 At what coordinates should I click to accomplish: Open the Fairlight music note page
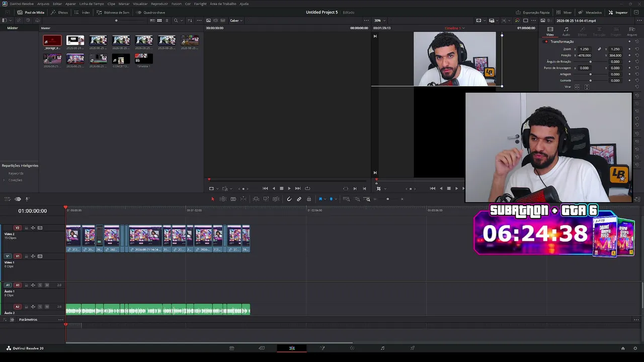coord(382,348)
